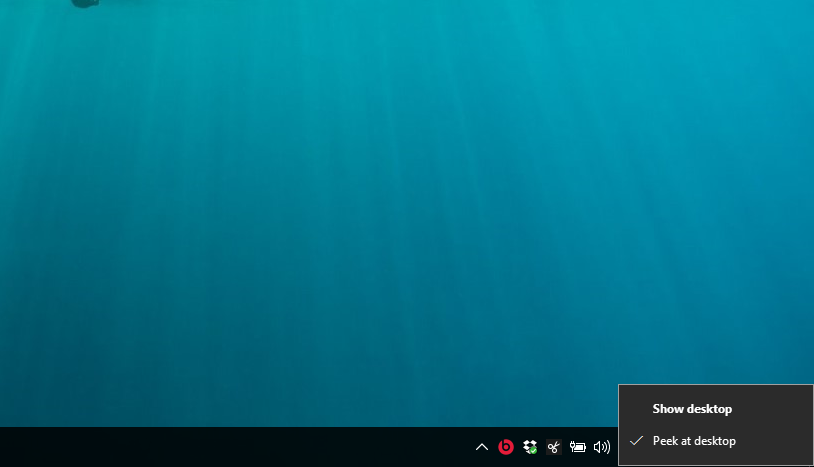Show hidden icons using the up arrow
814x467 pixels.
point(481,447)
